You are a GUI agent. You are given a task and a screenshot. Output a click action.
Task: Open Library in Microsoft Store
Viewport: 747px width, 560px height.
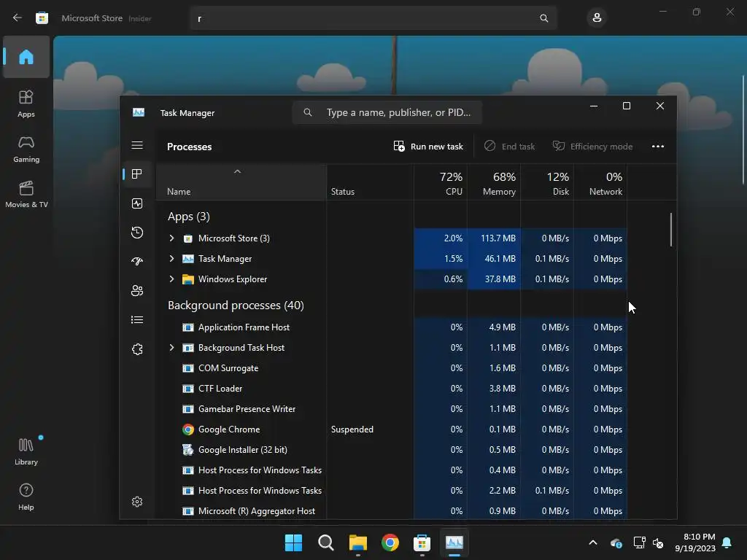point(26,451)
